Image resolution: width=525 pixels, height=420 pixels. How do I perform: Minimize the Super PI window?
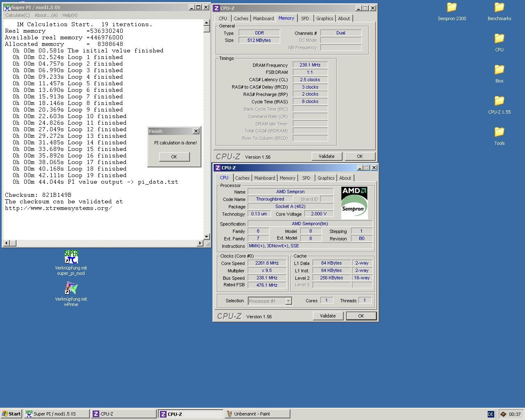192,7
